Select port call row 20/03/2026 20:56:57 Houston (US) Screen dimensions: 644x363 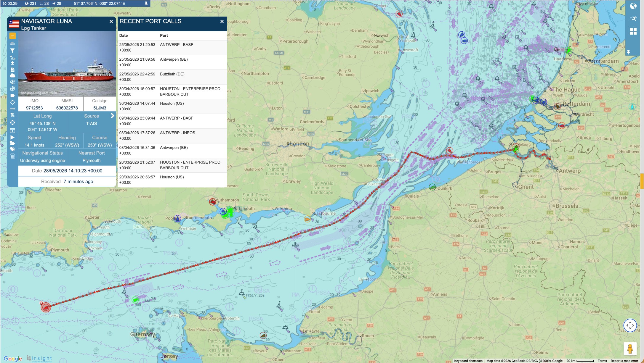pos(172,180)
